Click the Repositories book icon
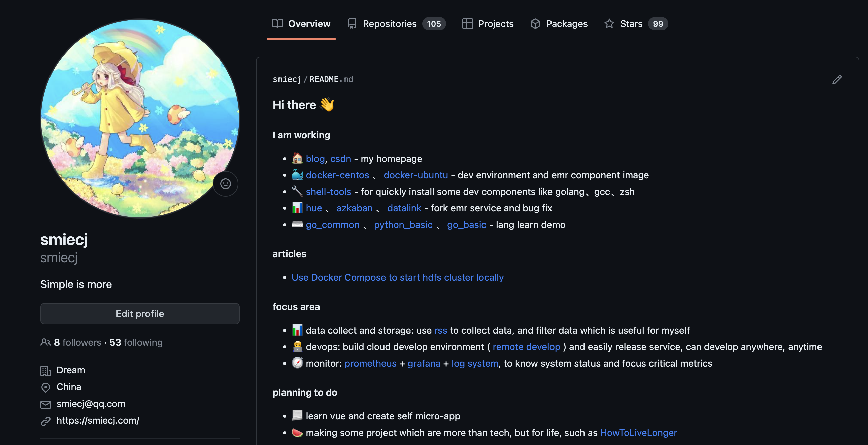 [352, 24]
